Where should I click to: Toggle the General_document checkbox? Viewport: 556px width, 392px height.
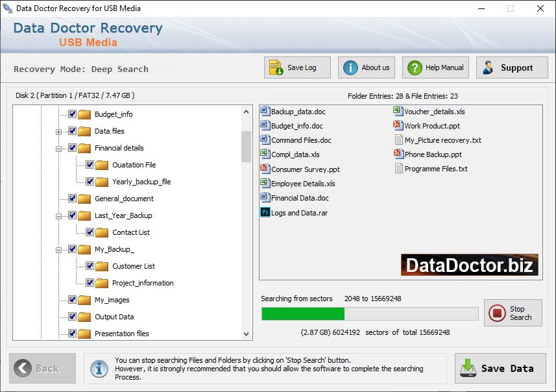tap(73, 199)
